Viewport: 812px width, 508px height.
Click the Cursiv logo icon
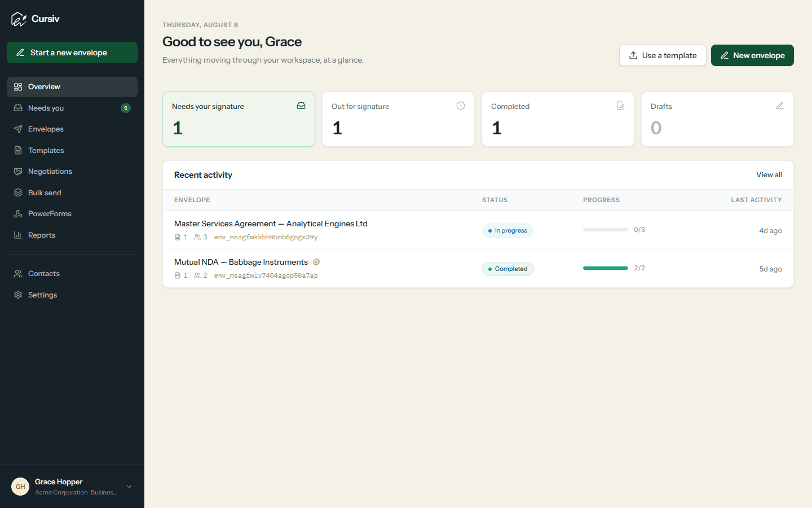pyautogui.click(x=19, y=19)
